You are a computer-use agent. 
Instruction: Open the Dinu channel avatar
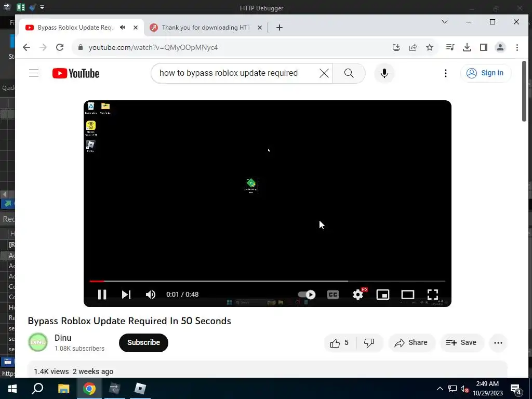[38, 343]
